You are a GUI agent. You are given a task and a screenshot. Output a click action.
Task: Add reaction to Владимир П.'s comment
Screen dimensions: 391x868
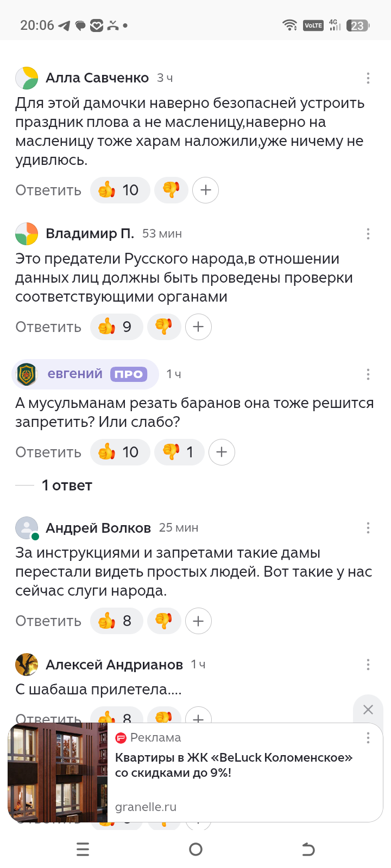[x=198, y=327]
